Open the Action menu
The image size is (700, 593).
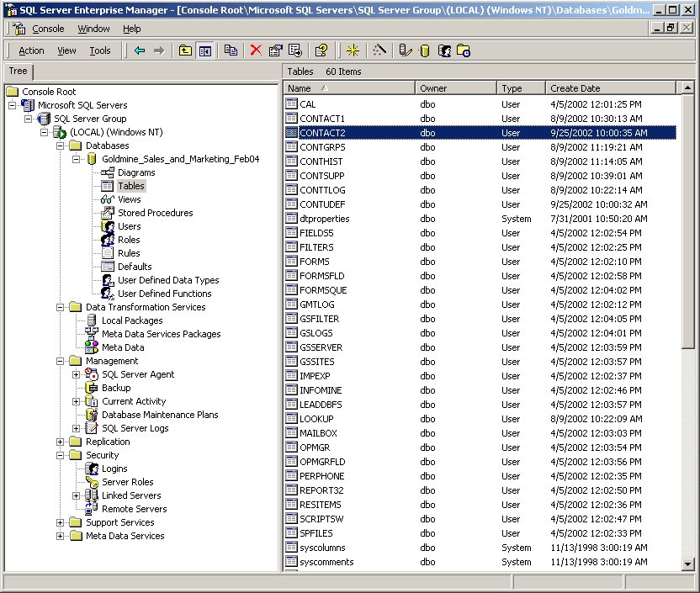point(31,50)
